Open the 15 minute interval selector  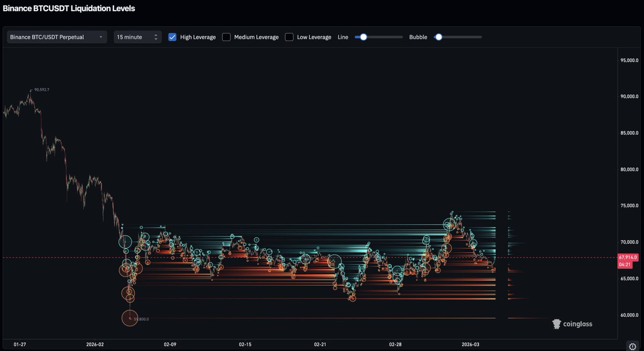point(137,37)
